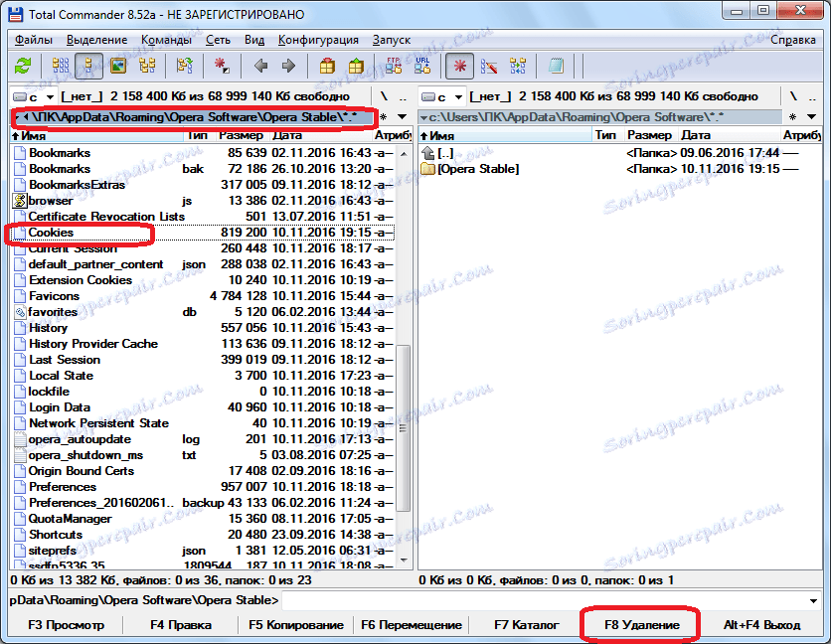Image resolution: width=831 pixels, height=644 pixels.
Task: Open the Команды menu
Action: coord(166,40)
